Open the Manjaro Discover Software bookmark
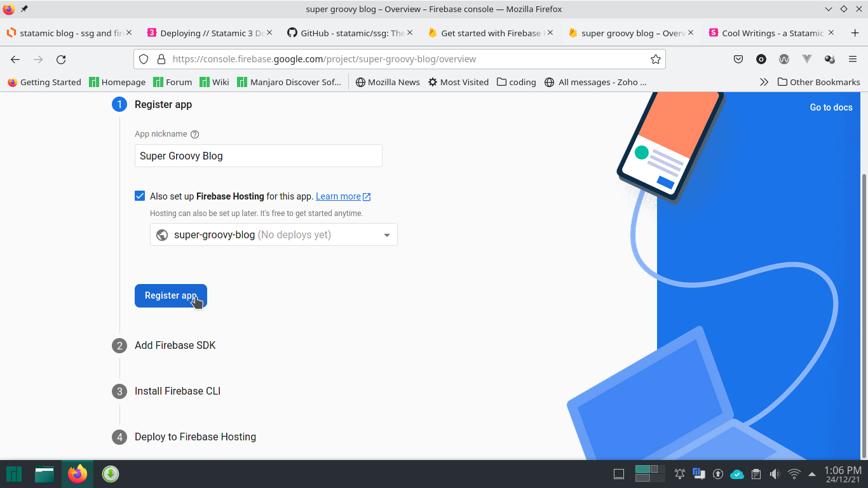This screenshot has width=868, height=488. (289, 82)
